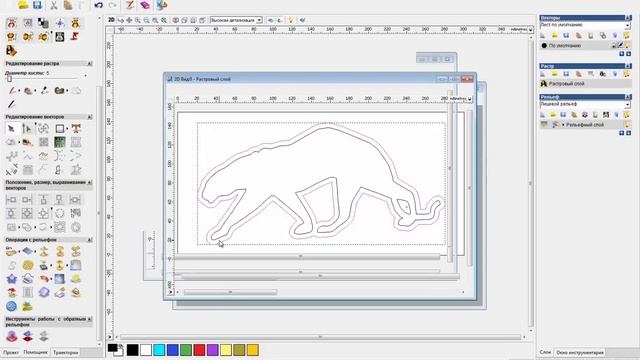Toggle snapping pencil on default vector layer
The height and width of the screenshot is (360, 640).
(621, 46)
